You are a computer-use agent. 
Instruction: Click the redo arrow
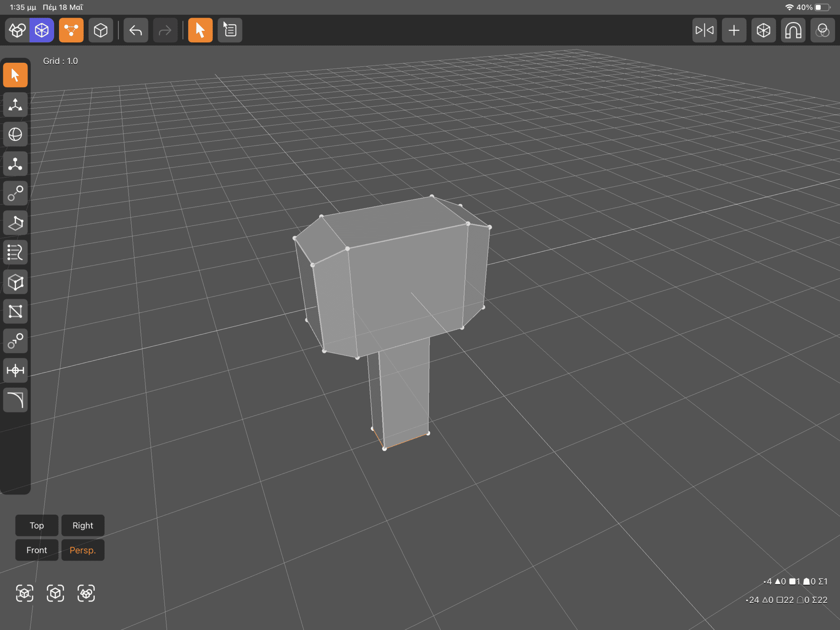tap(165, 30)
